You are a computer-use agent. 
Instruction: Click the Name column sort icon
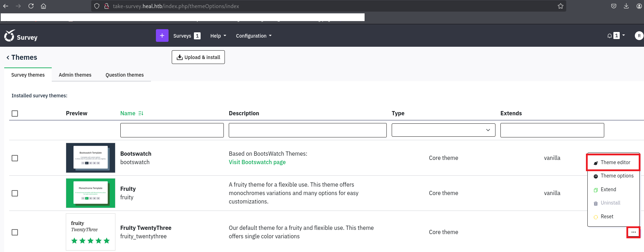[x=141, y=114]
